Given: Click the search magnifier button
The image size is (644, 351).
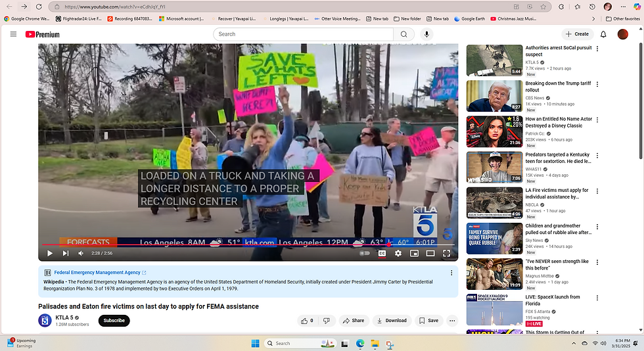Looking at the screenshot, I should pyautogui.click(x=403, y=34).
